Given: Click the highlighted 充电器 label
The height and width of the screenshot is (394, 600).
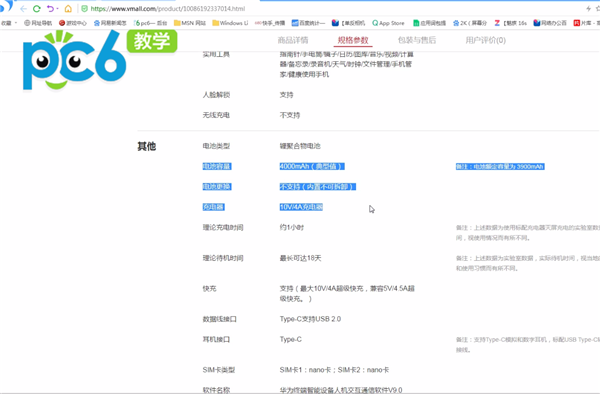Looking at the screenshot, I should tap(213, 207).
